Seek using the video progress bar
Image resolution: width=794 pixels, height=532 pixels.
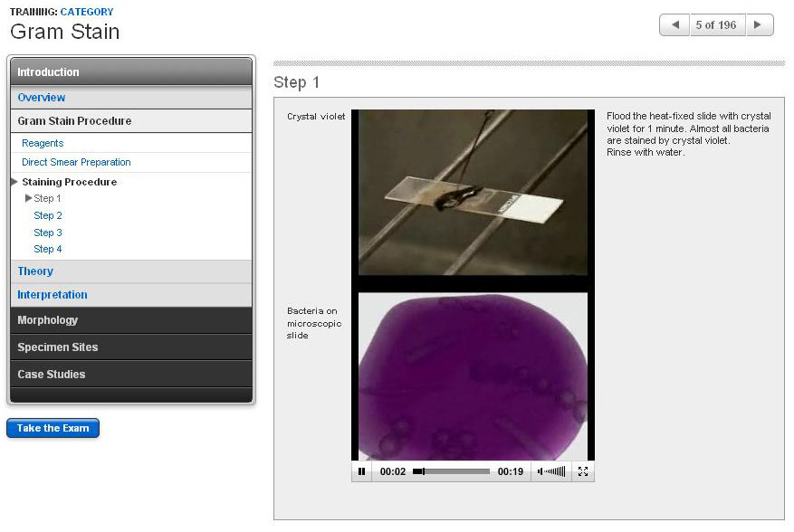click(x=453, y=471)
